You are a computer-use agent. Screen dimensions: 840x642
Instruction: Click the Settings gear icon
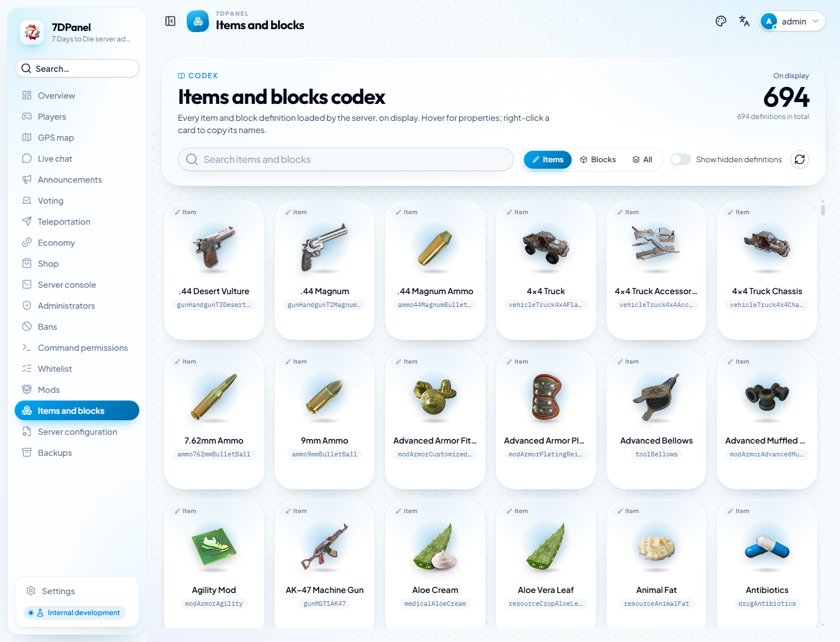pyautogui.click(x=31, y=591)
